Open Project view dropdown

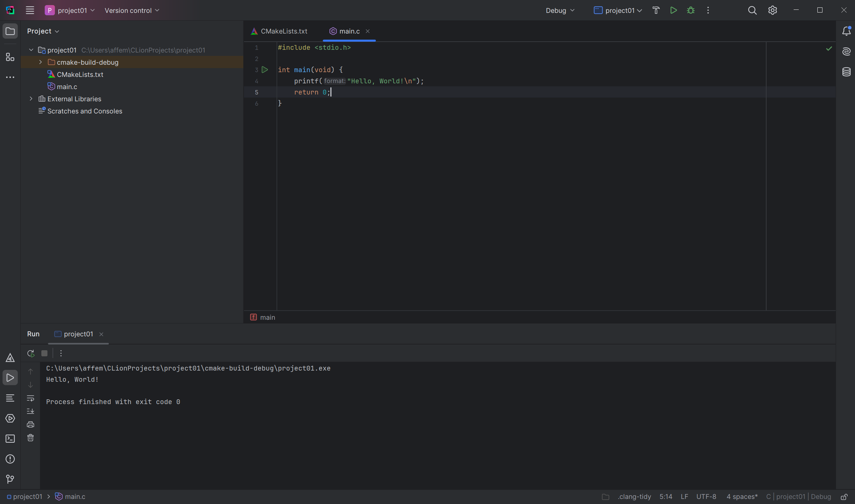pos(43,31)
